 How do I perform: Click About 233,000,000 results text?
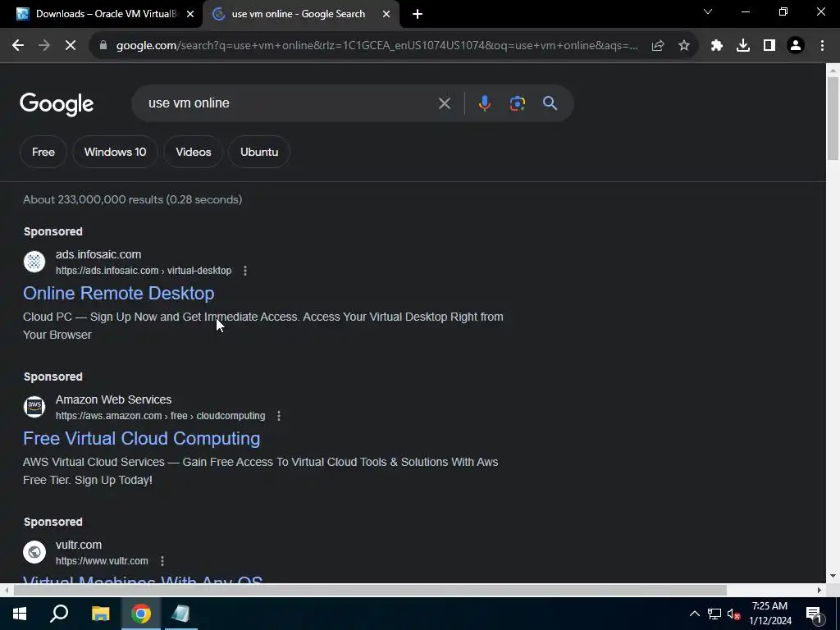click(132, 199)
